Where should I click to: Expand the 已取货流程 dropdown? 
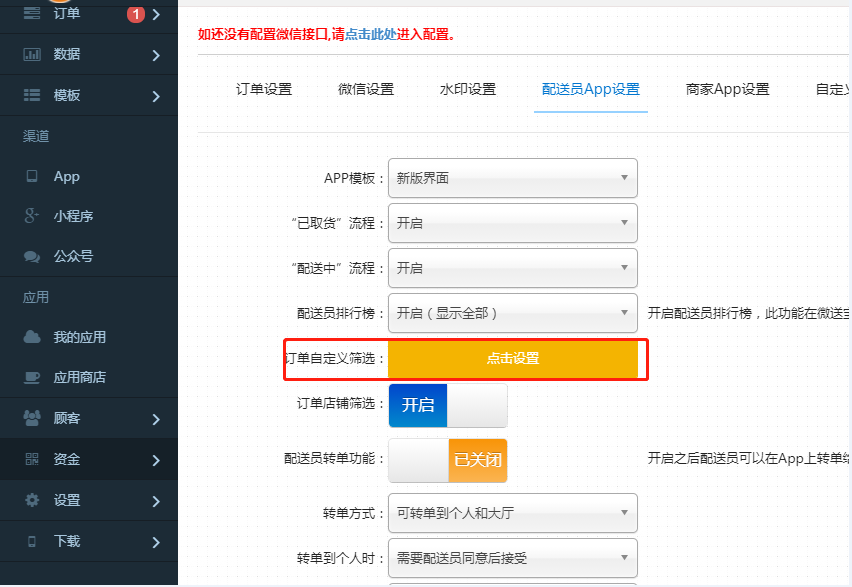pos(512,223)
